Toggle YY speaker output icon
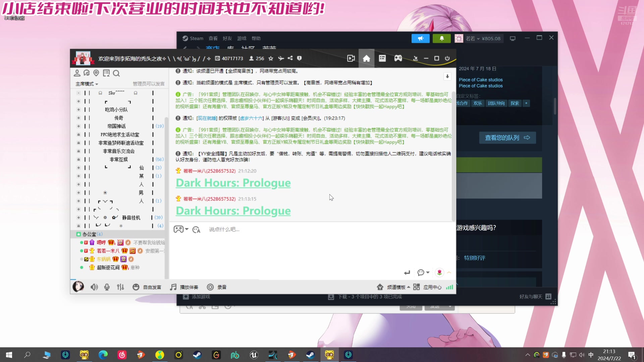Image resolution: width=644 pixels, height=362 pixels. tap(94, 287)
